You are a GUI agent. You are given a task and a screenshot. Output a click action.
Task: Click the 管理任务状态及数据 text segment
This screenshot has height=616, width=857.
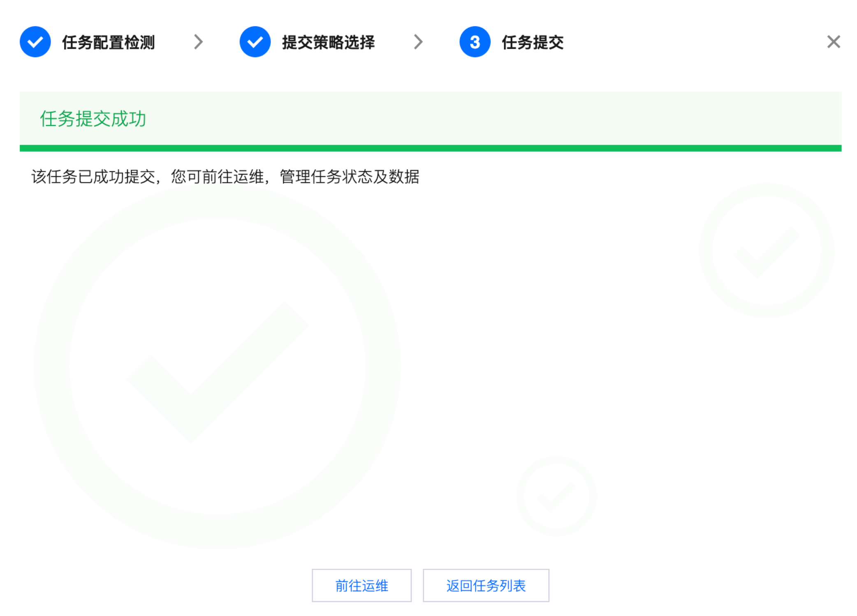coord(350,177)
